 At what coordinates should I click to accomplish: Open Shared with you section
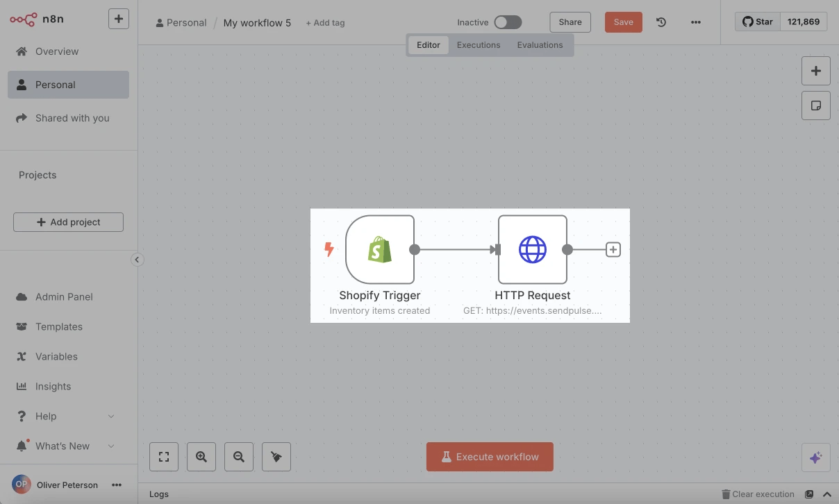click(68, 118)
